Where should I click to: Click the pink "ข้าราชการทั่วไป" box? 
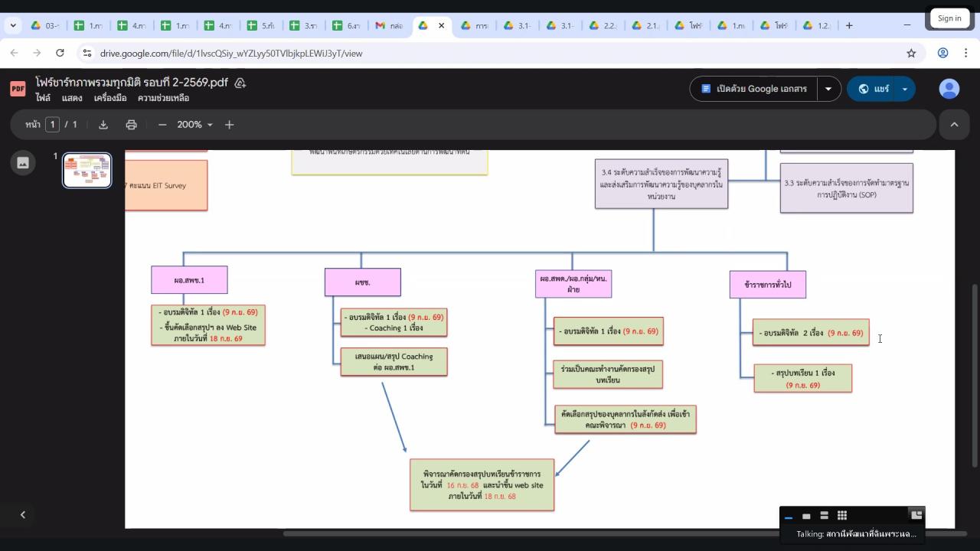[x=768, y=285]
